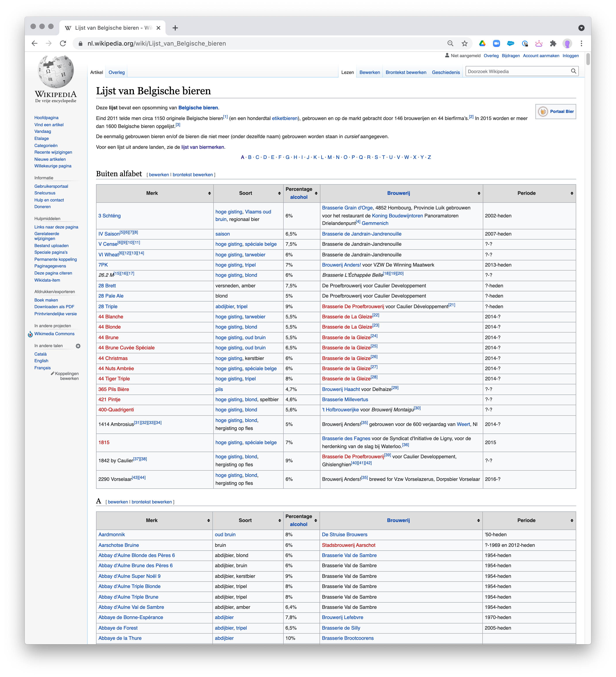Go to Hoofdpagina in sidebar
The height and width of the screenshot is (677, 616).
pyautogui.click(x=46, y=118)
